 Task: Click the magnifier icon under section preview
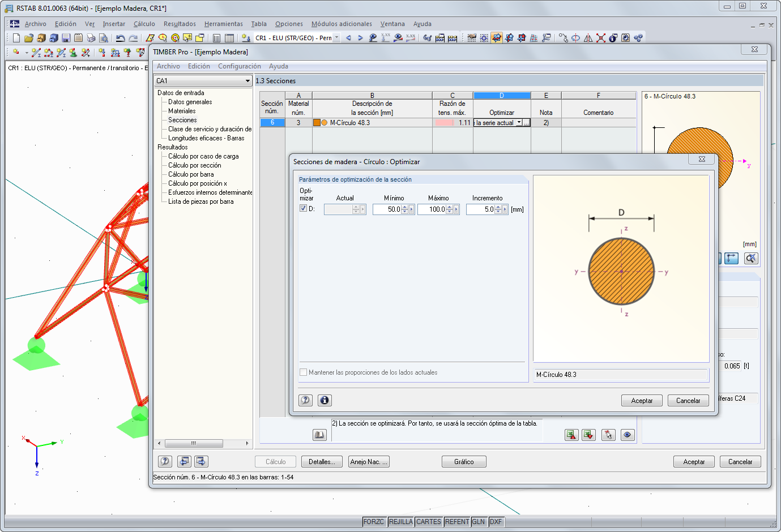751,258
